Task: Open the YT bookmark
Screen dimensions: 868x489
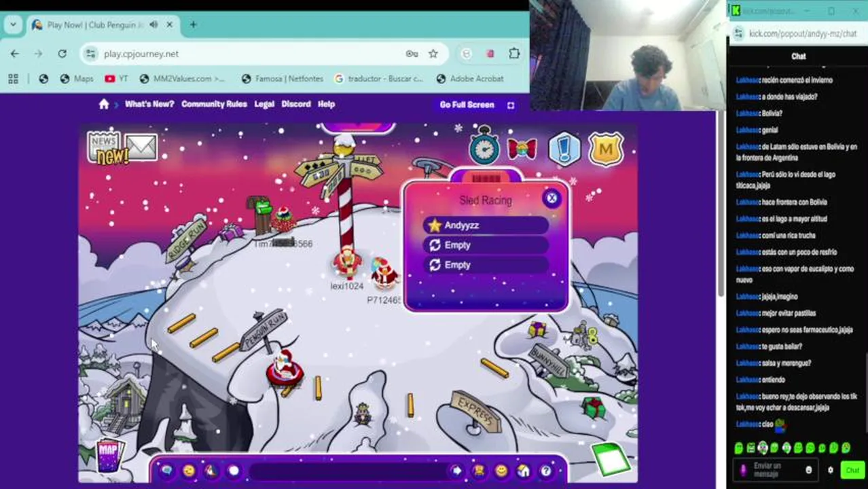Action: (x=116, y=79)
